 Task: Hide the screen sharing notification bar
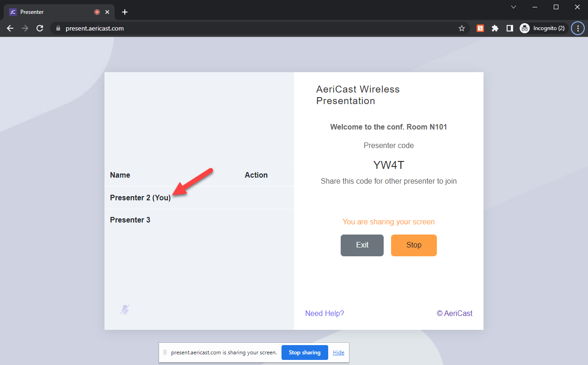pos(338,353)
